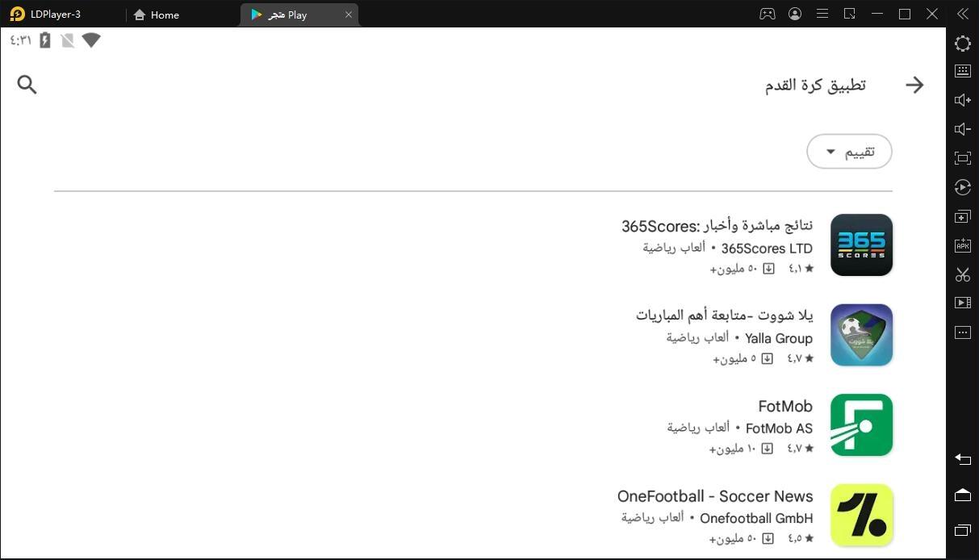Collapse the sidebar with double chevron icon

pos(962,14)
